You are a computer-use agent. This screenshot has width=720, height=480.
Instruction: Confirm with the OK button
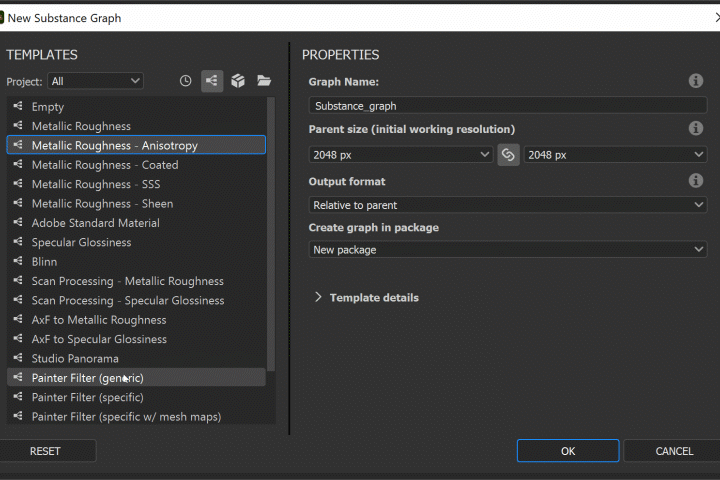[568, 451]
